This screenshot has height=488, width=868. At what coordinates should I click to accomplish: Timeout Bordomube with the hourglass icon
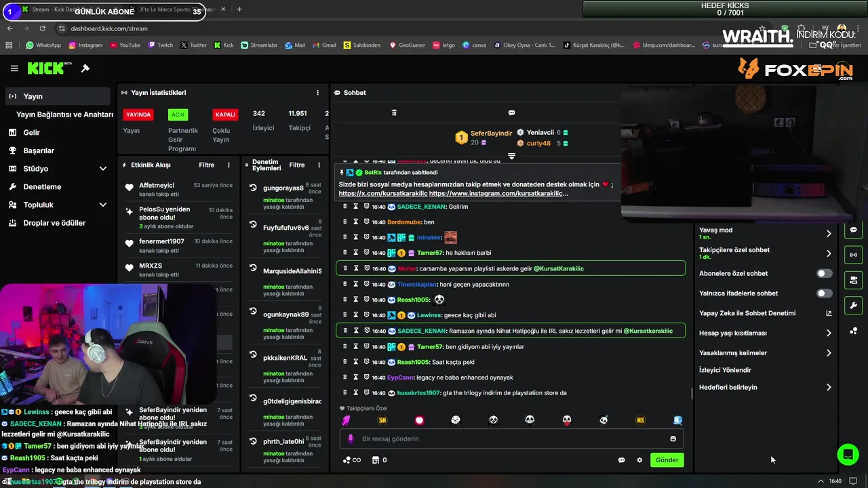(x=355, y=222)
